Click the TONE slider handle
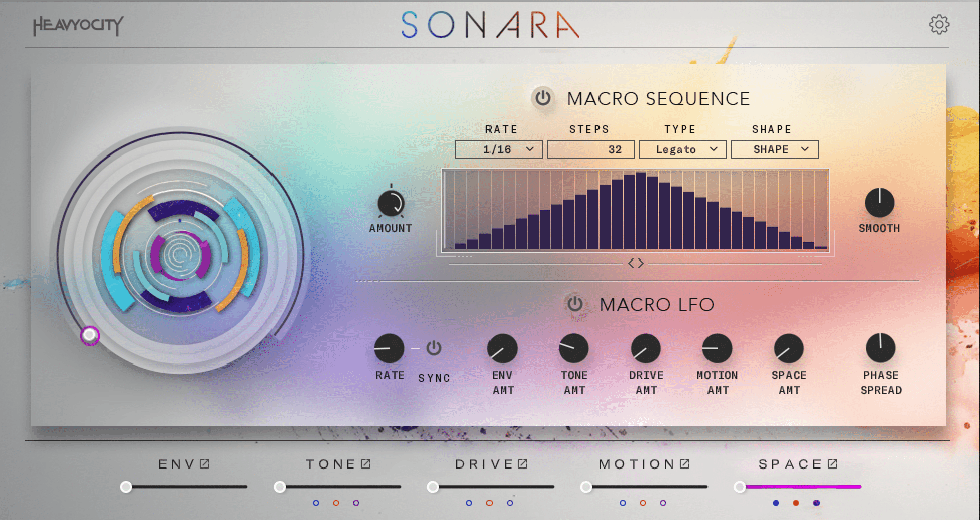 tap(280, 487)
